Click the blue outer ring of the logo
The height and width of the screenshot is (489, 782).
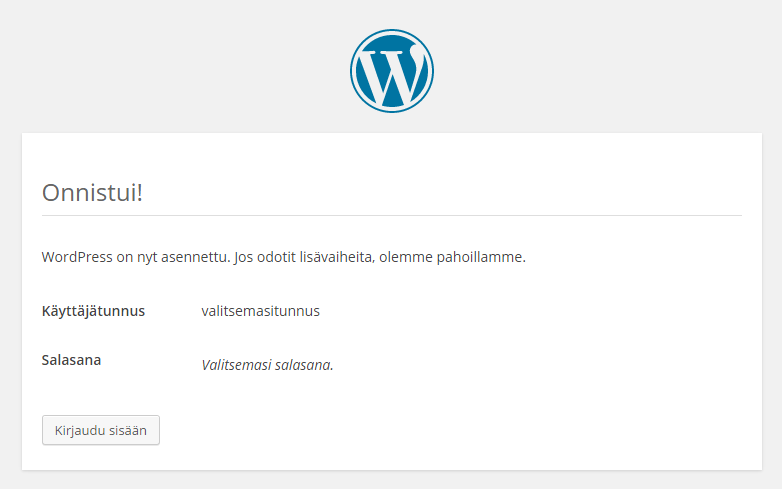[x=392, y=31]
